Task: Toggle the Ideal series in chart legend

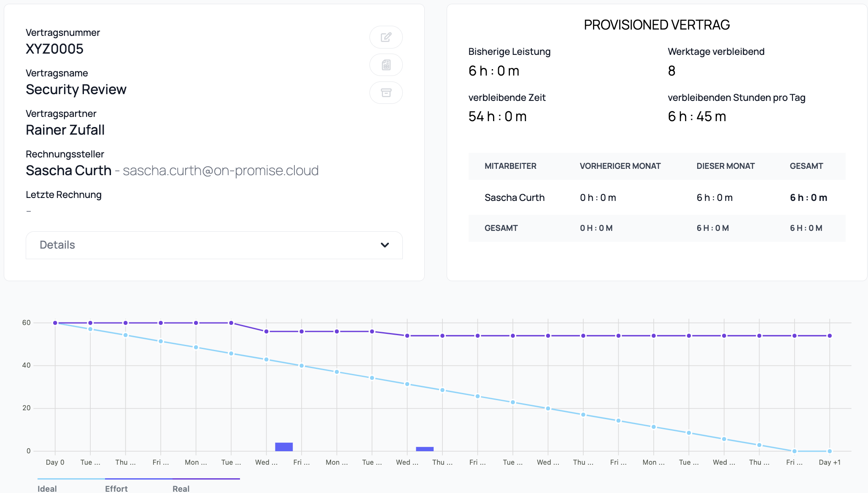Action: click(x=47, y=488)
